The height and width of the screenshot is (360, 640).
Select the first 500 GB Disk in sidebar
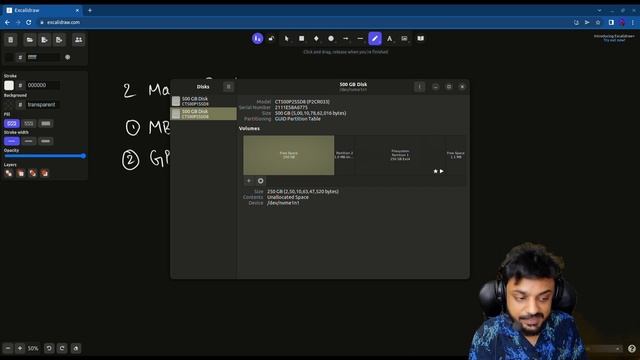(203, 101)
